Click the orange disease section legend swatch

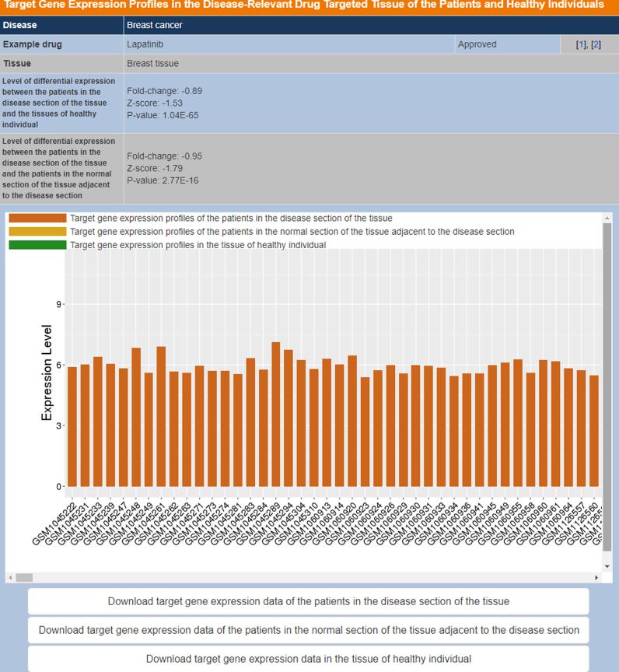point(37,219)
